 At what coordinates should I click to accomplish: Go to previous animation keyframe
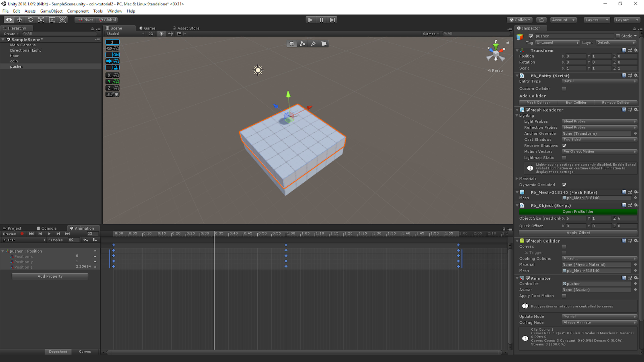coord(40,234)
